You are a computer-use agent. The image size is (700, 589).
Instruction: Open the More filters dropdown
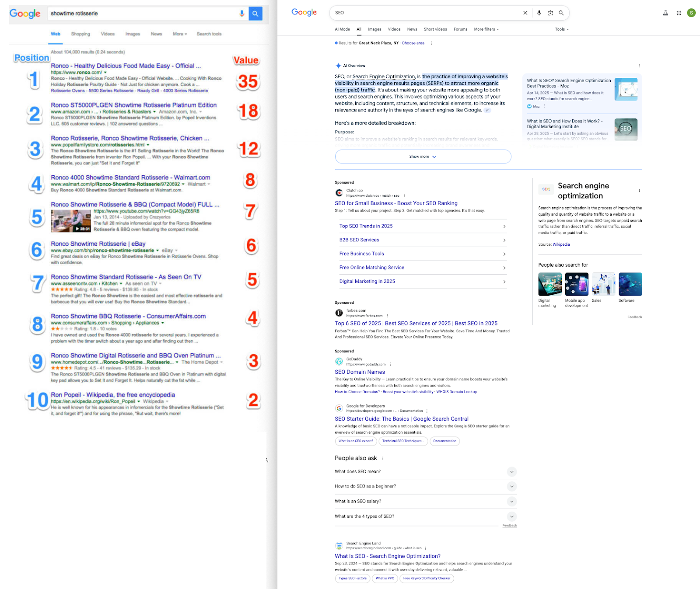click(486, 29)
